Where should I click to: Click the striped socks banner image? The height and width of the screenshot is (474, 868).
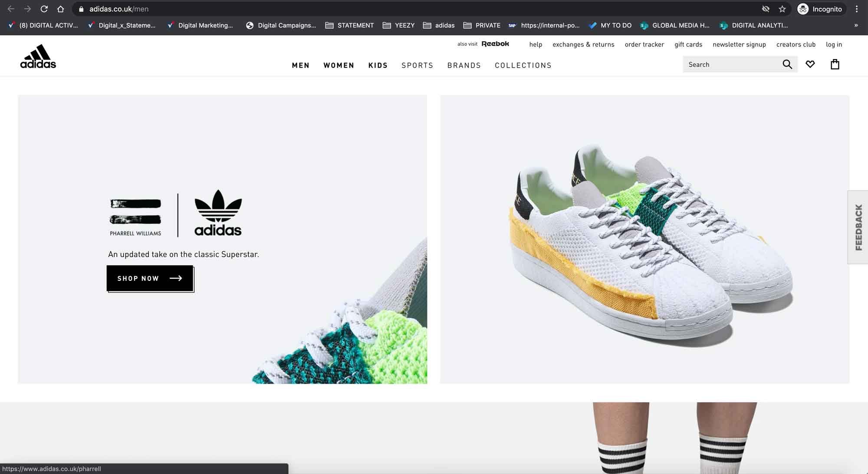point(434,438)
